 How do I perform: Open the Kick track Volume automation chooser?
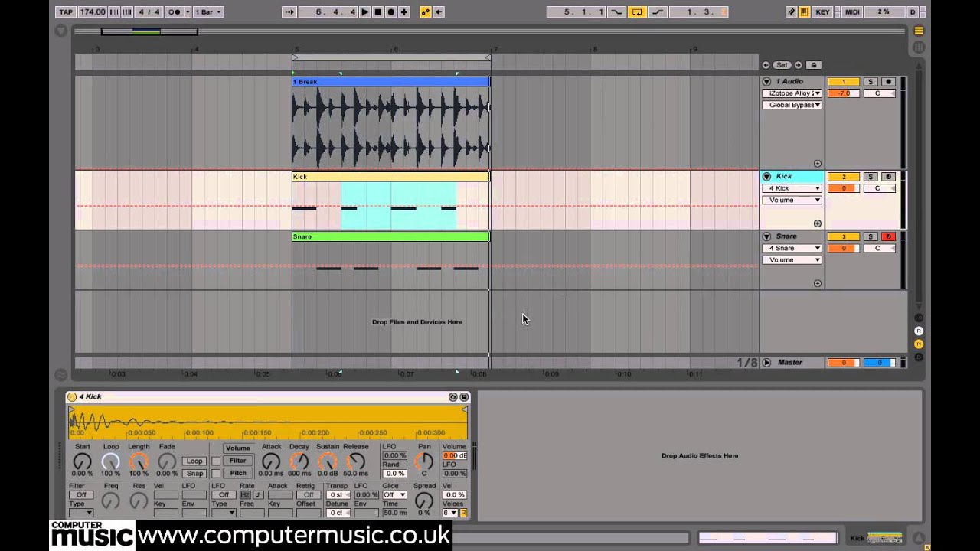(x=792, y=200)
